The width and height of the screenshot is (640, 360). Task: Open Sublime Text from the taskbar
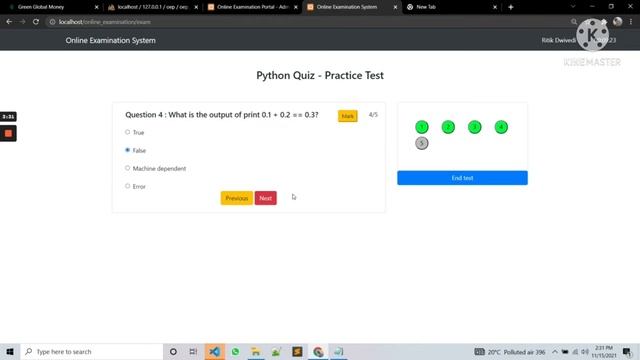click(x=297, y=351)
